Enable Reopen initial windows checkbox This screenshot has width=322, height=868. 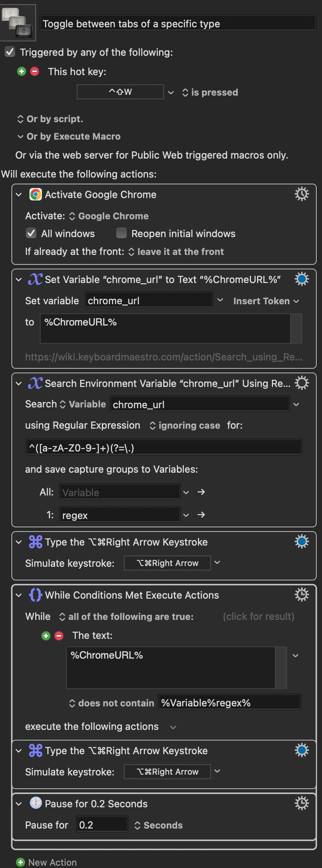point(122,233)
